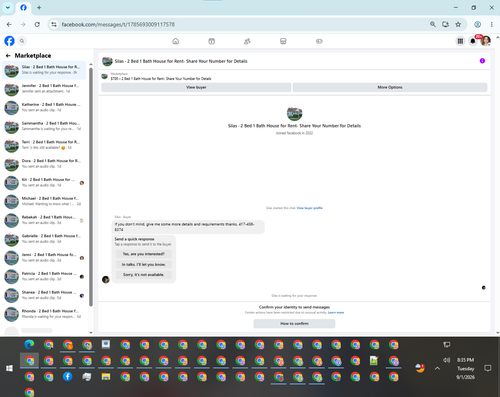Open the purple conversation information icon
Image resolution: width=500 pixels, height=397 pixels.
(482, 61)
